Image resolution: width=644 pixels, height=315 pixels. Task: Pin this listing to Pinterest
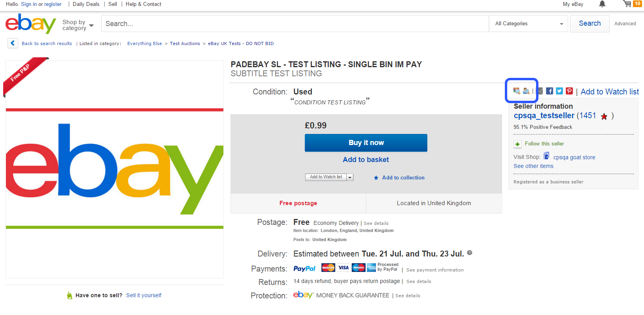pos(569,91)
